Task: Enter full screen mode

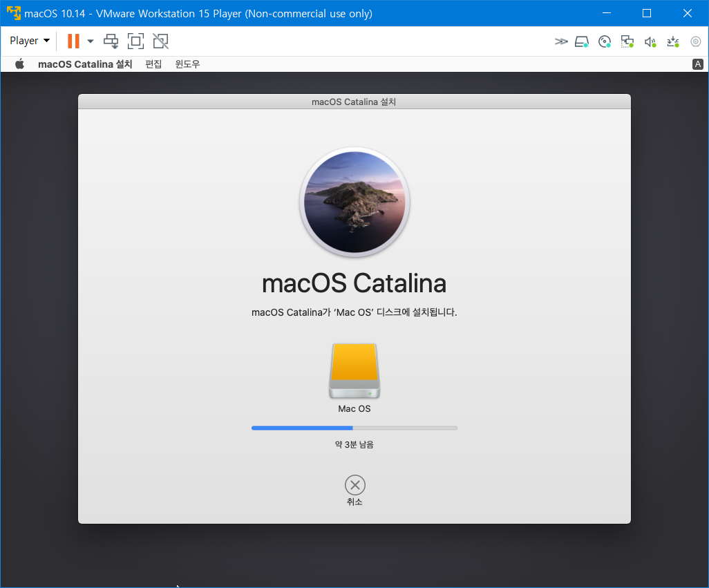Action: click(x=135, y=41)
